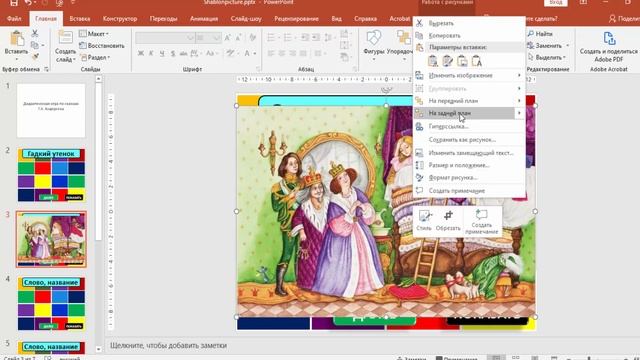
Task: Open the Выделить dropdown
Action: coord(547,58)
